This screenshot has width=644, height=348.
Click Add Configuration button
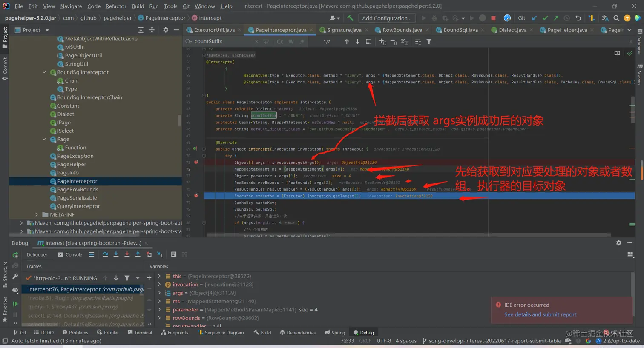pyautogui.click(x=387, y=18)
